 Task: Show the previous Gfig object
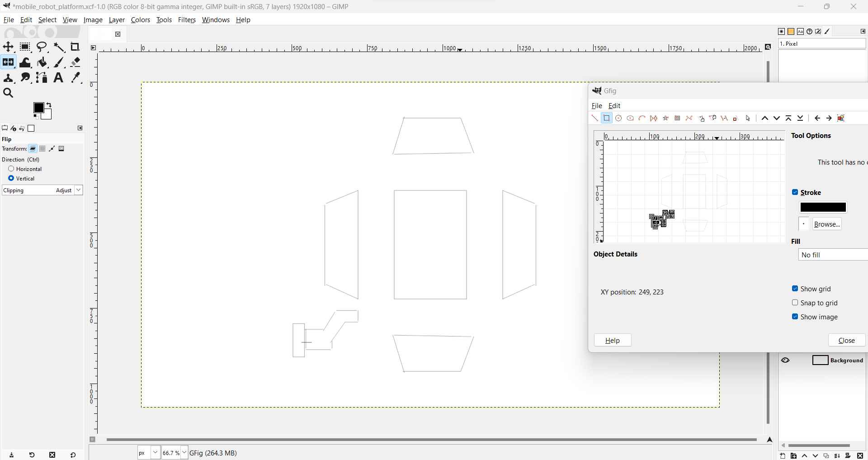click(x=817, y=118)
